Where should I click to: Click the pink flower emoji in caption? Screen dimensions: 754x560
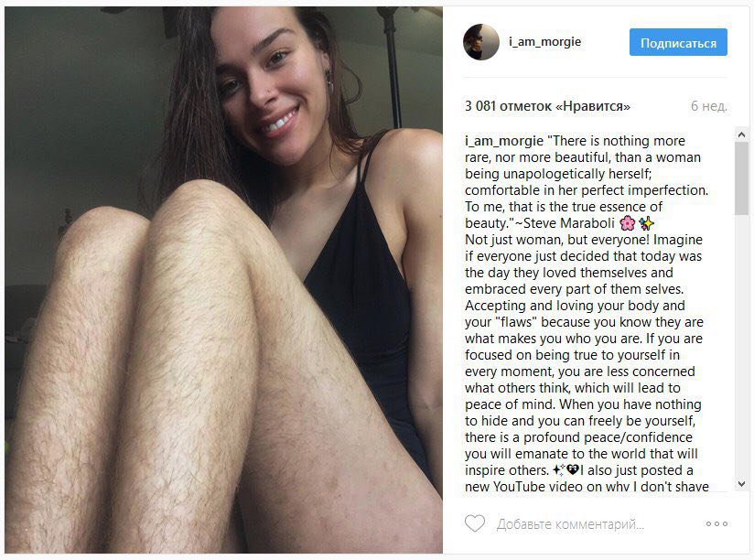[627, 223]
